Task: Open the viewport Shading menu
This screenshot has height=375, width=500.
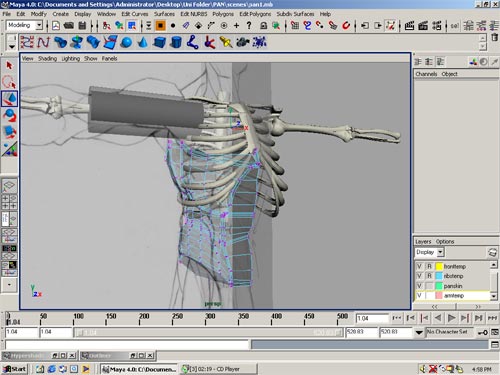Action: (x=47, y=59)
